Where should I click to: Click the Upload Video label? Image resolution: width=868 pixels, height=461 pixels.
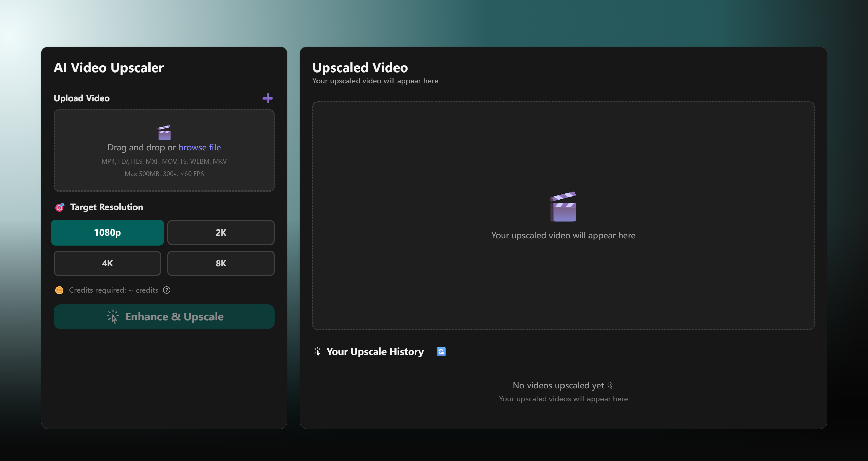tap(81, 98)
